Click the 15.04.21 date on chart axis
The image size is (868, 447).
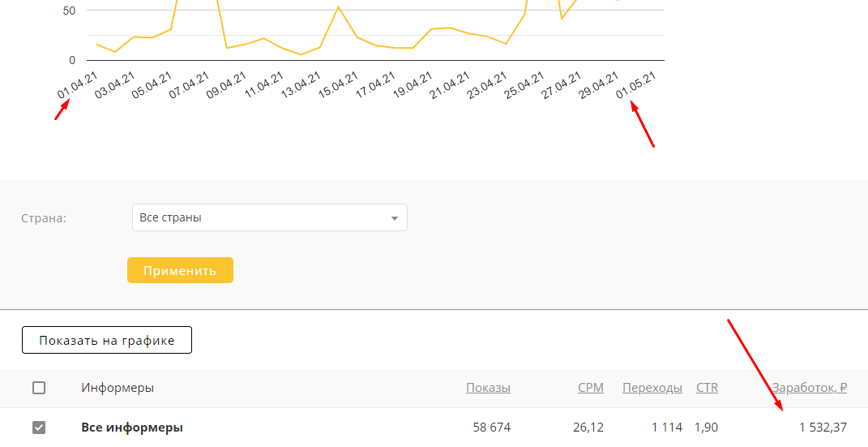pos(338,85)
